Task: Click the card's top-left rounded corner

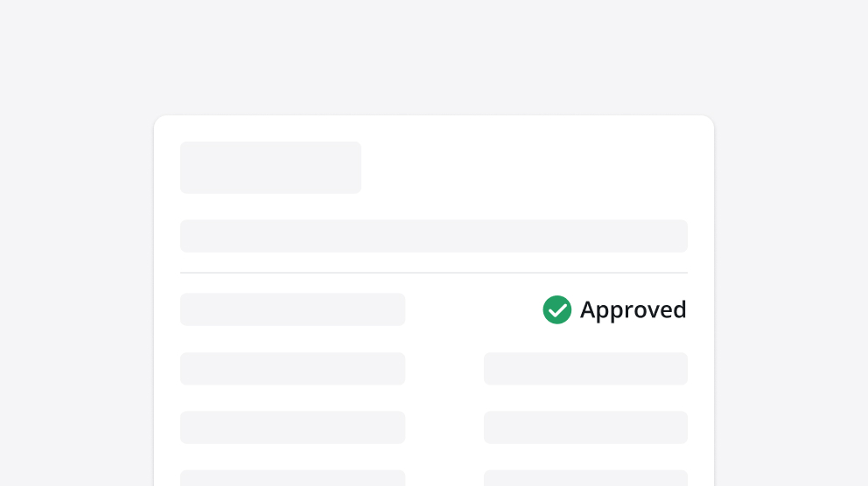Action: point(159,121)
